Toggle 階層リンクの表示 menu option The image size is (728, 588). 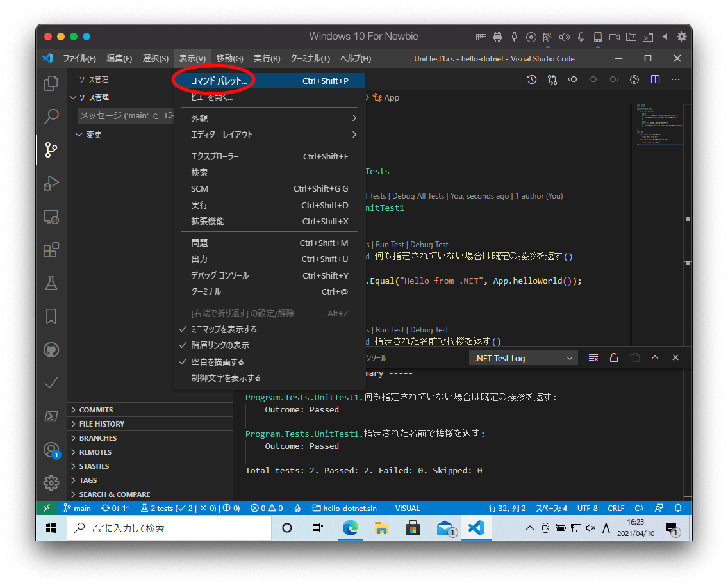point(220,345)
